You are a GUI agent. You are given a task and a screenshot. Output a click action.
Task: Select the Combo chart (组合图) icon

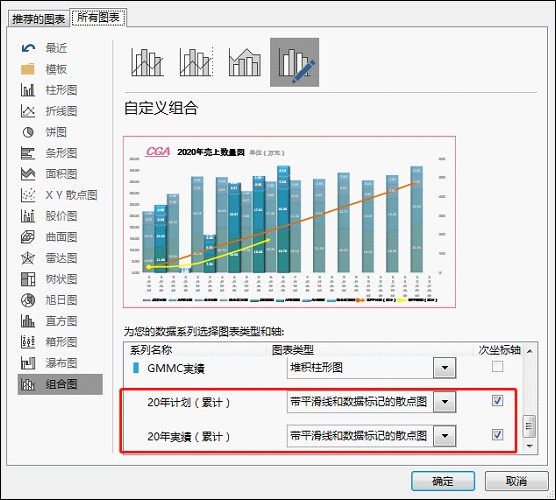28,384
